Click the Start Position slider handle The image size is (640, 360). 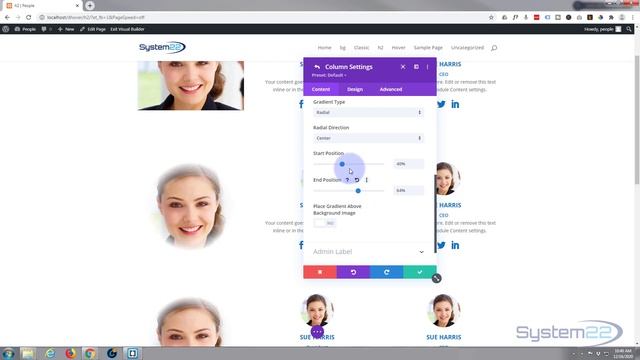click(x=342, y=164)
